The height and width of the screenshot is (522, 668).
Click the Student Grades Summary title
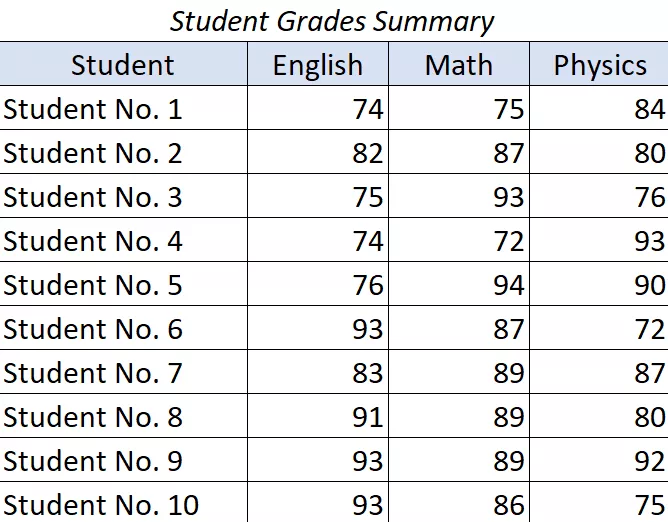332,21
